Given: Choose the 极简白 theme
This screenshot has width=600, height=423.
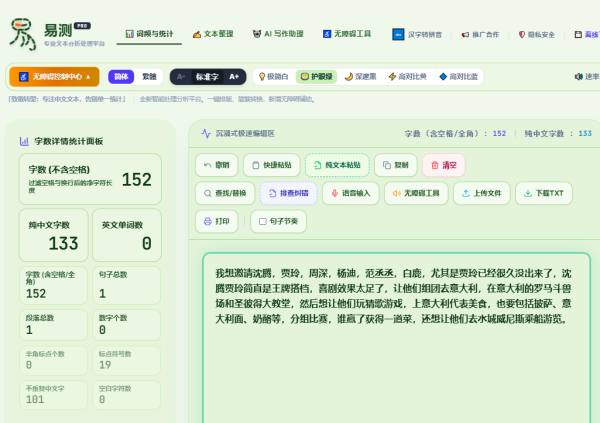Looking at the screenshot, I should pyautogui.click(x=273, y=77).
